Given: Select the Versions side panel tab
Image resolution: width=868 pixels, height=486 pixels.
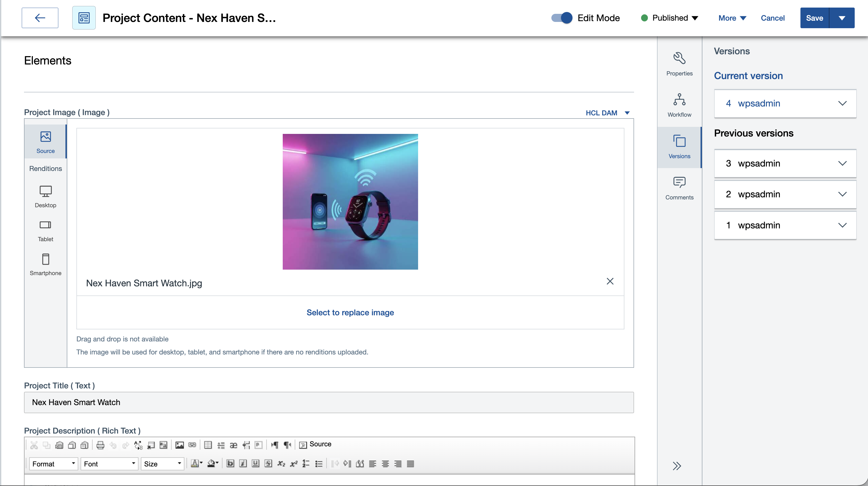Looking at the screenshot, I should click(679, 147).
